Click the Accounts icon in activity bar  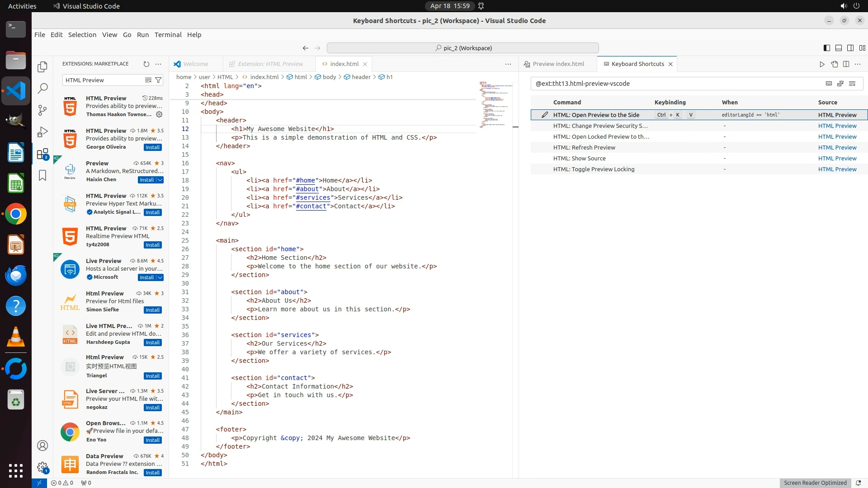(x=42, y=446)
